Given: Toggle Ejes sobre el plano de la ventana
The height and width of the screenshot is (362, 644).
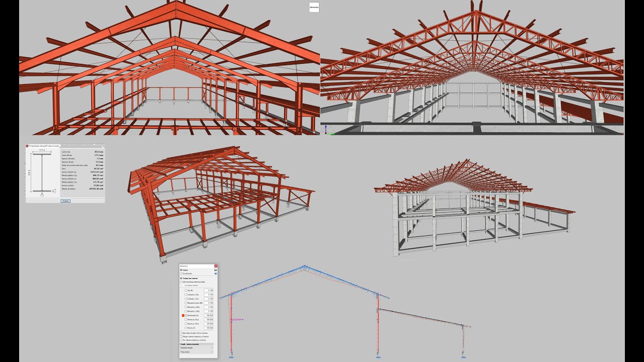Looking at the screenshot, I should (x=181, y=333).
